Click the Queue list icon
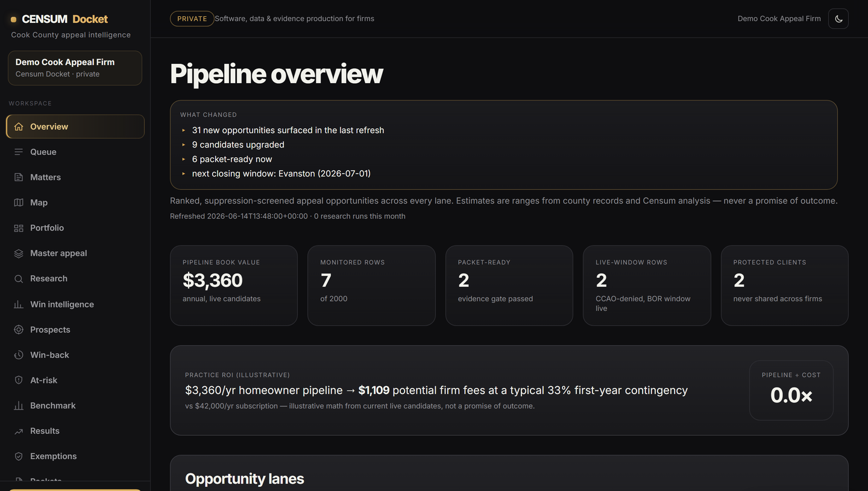 pyautogui.click(x=19, y=152)
